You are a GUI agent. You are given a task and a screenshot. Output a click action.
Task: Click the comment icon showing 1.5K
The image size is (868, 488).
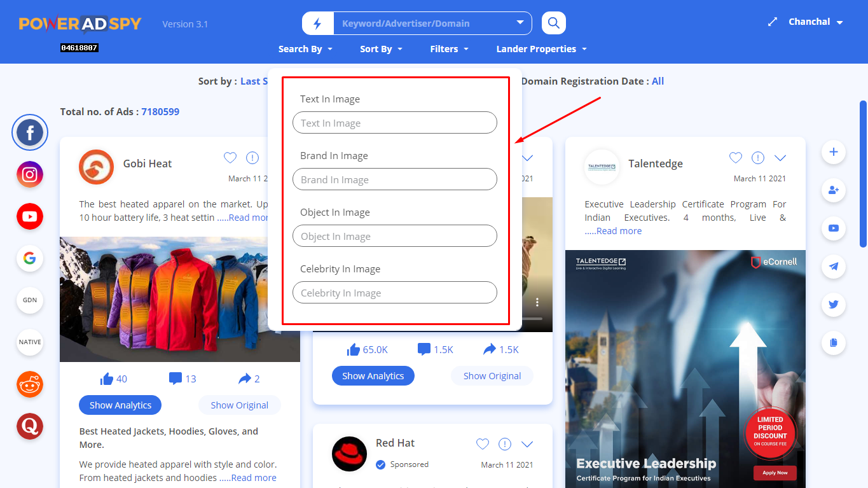coord(424,349)
